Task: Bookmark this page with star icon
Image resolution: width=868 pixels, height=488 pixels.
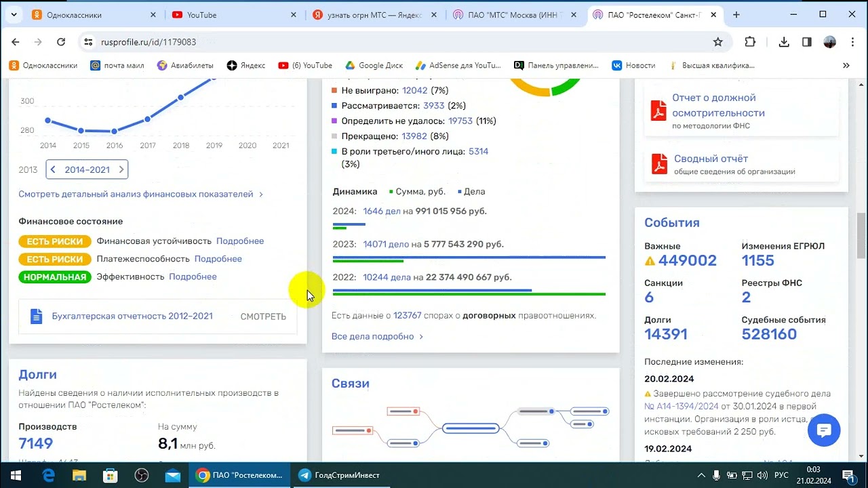Action: point(717,42)
